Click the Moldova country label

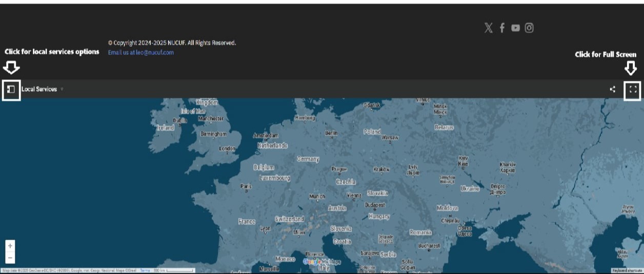pos(447,208)
